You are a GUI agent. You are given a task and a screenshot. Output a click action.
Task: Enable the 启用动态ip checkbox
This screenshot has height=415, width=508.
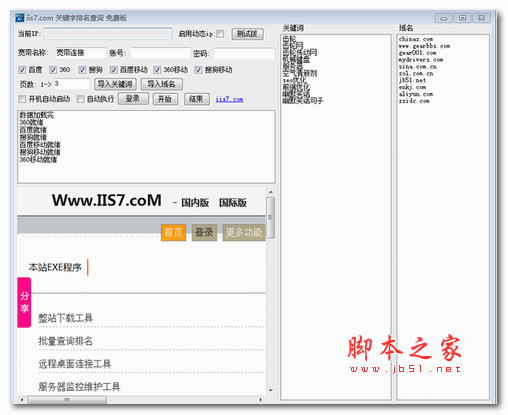[x=220, y=34]
